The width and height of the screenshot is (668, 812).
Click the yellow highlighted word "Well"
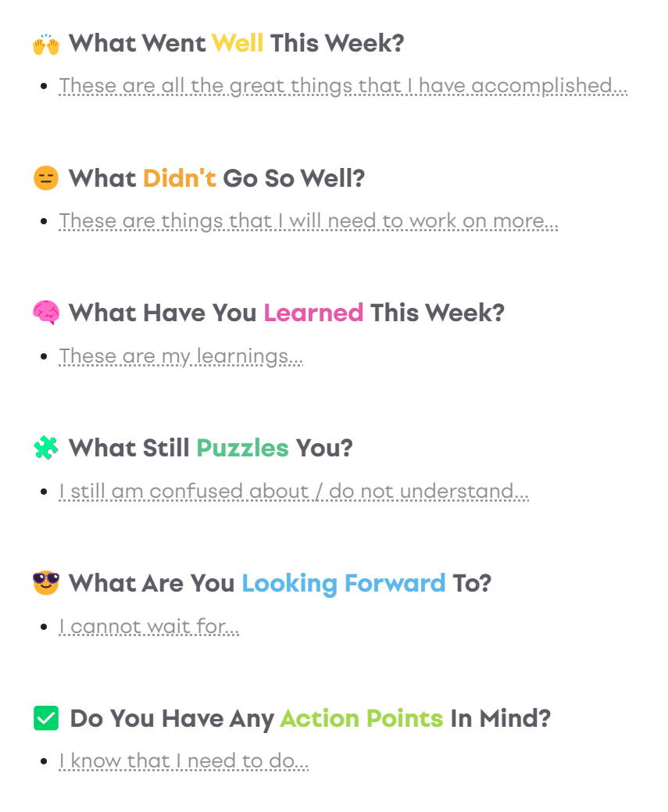238,43
